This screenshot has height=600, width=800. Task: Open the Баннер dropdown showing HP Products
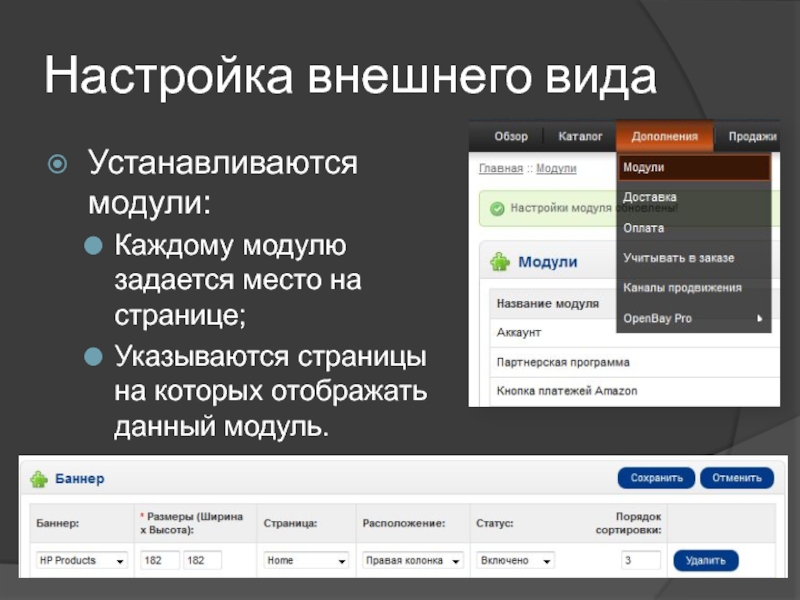pyautogui.click(x=82, y=561)
